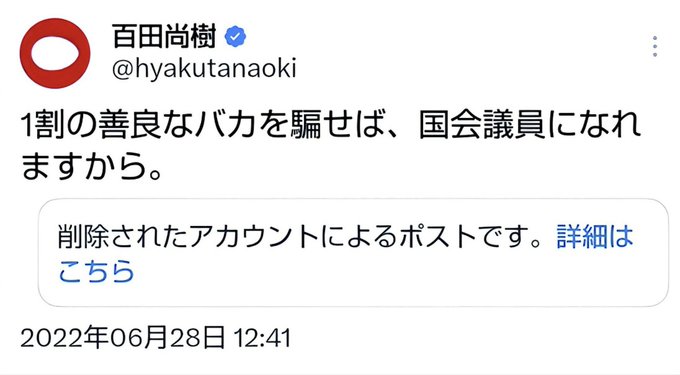Open the three-dot more options menu
680x375 pixels.
(655, 46)
